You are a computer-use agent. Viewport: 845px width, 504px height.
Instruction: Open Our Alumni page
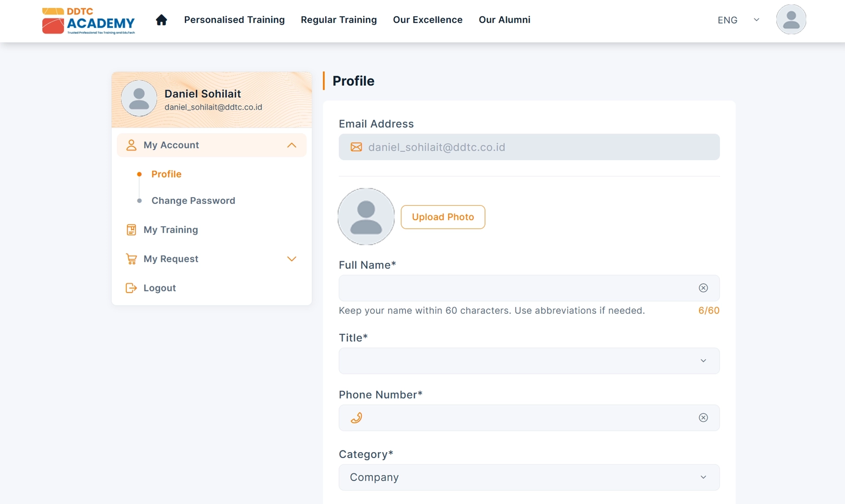click(504, 20)
